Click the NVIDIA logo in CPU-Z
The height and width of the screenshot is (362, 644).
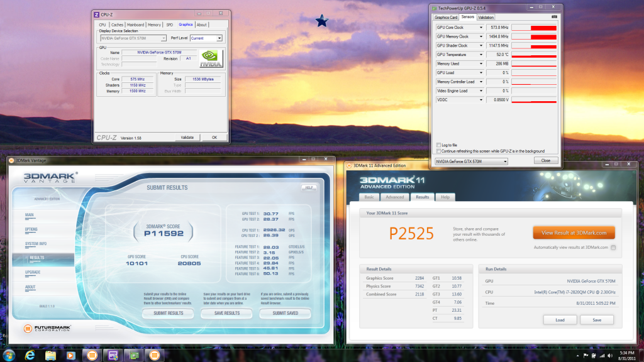coord(211,58)
